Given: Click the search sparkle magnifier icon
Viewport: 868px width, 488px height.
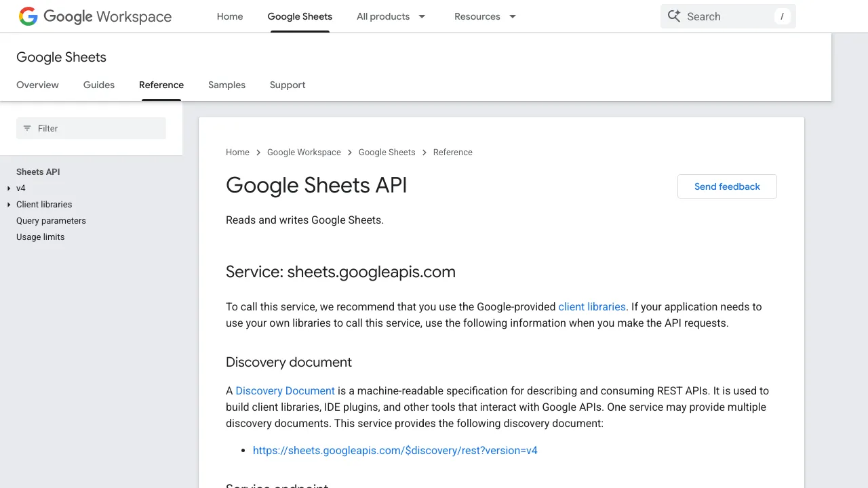Looking at the screenshot, I should (673, 16).
